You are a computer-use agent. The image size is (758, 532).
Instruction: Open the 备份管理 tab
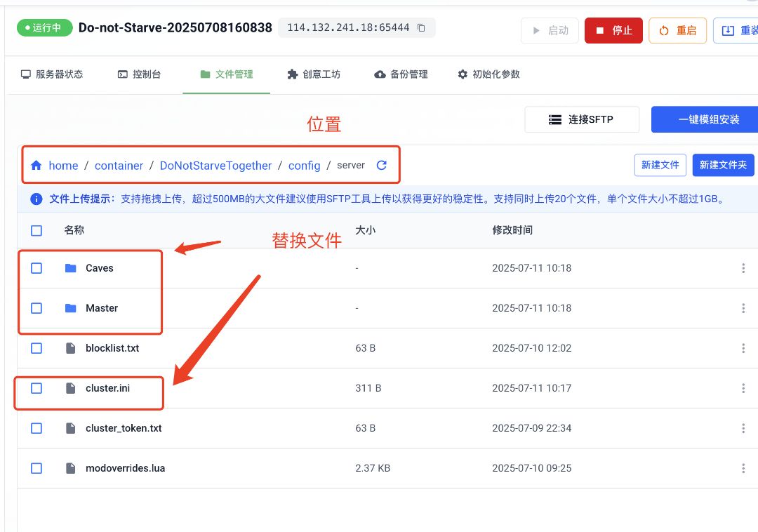point(401,74)
